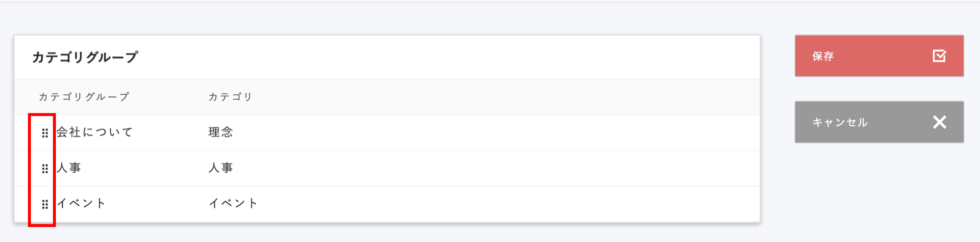Click イベント in the カテゴリ column
This screenshot has width=980, height=242.
click(233, 203)
